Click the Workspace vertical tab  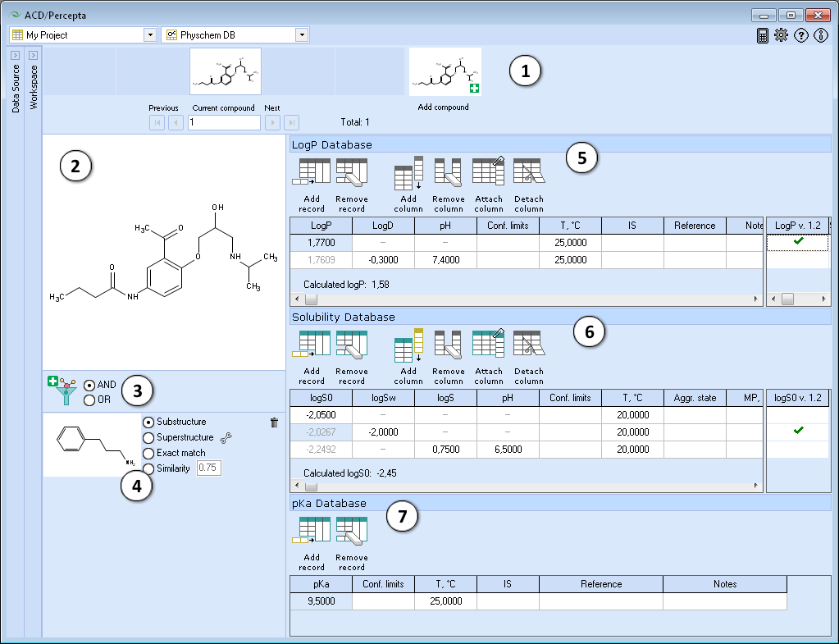click(x=34, y=87)
